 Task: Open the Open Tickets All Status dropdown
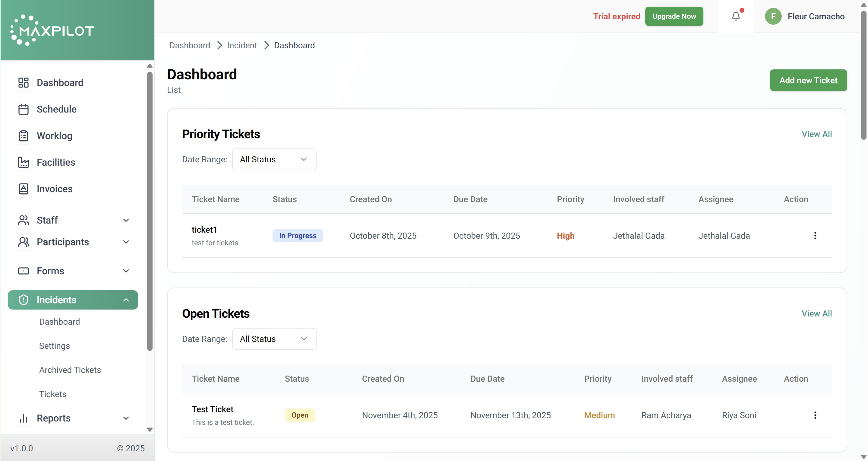pos(274,339)
